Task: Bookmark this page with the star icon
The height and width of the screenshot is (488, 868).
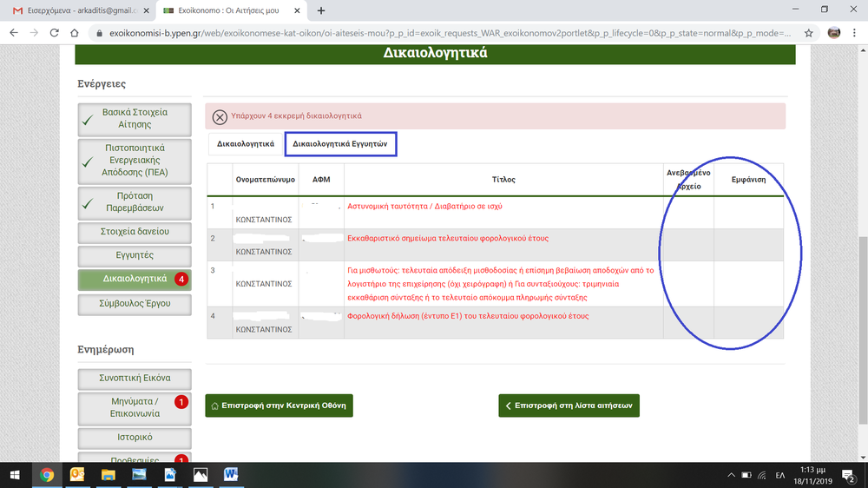Action: tap(809, 33)
